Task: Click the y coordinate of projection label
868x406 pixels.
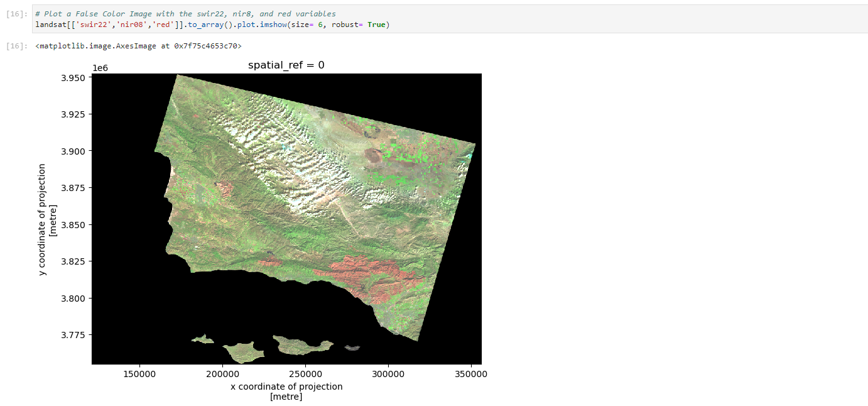Action: [x=42, y=219]
